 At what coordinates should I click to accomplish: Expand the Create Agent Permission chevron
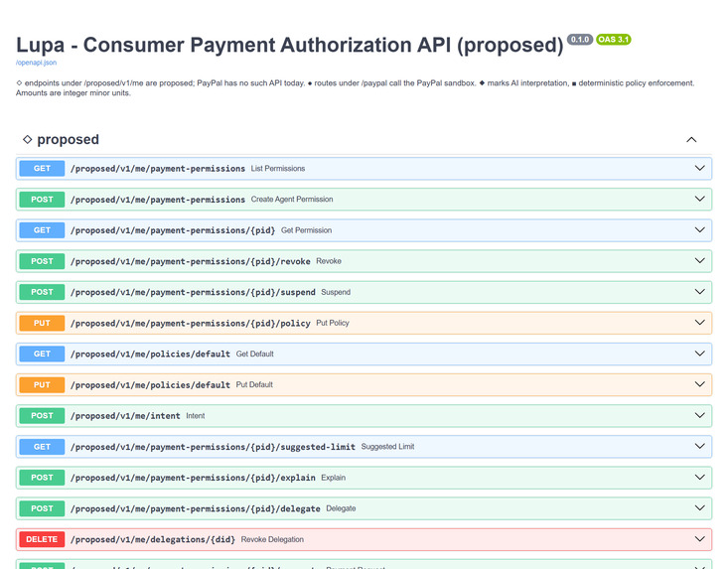pyautogui.click(x=699, y=199)
